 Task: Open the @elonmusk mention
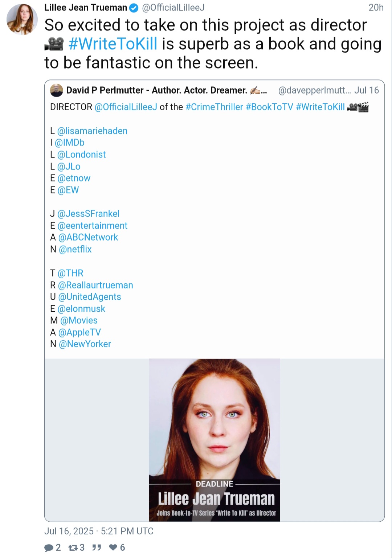(x=81, y=309)
